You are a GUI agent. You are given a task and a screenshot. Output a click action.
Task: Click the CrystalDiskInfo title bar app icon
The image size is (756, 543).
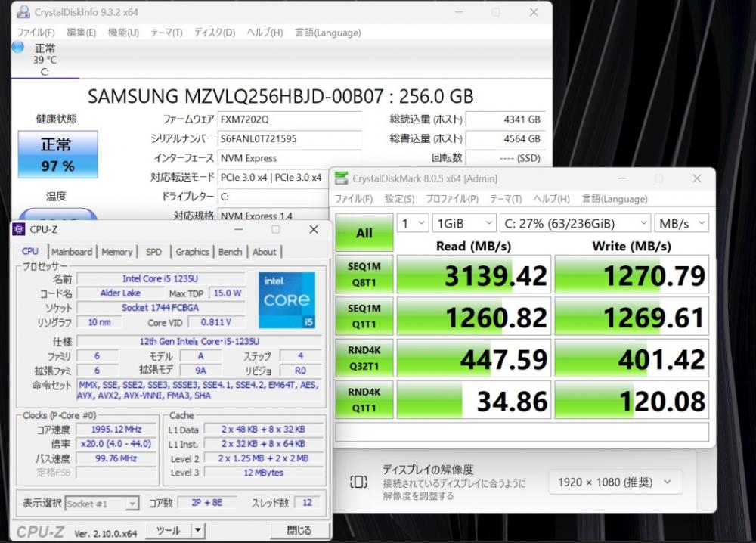22,12
